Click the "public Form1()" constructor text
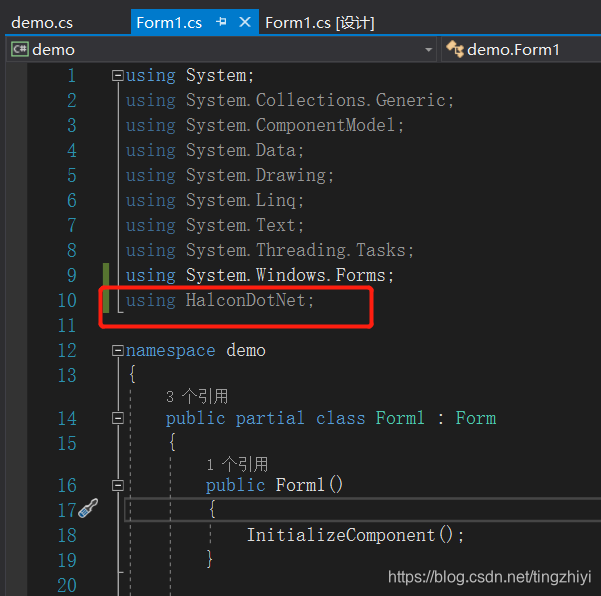Screen dimensions: 601x596 (274, 485)
